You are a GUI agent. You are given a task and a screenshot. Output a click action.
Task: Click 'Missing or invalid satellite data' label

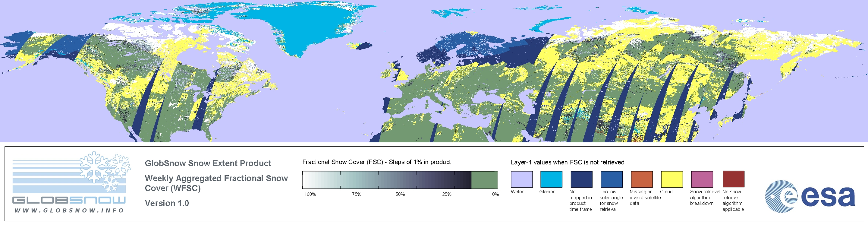[x=645, y=197]
